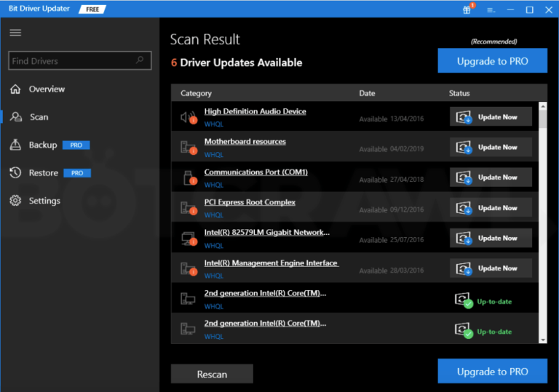Image resolution: width=559 pixels, height=392 pixels.
Task: Click the Motherboard resources device icon
Action: tap(189, 148)
